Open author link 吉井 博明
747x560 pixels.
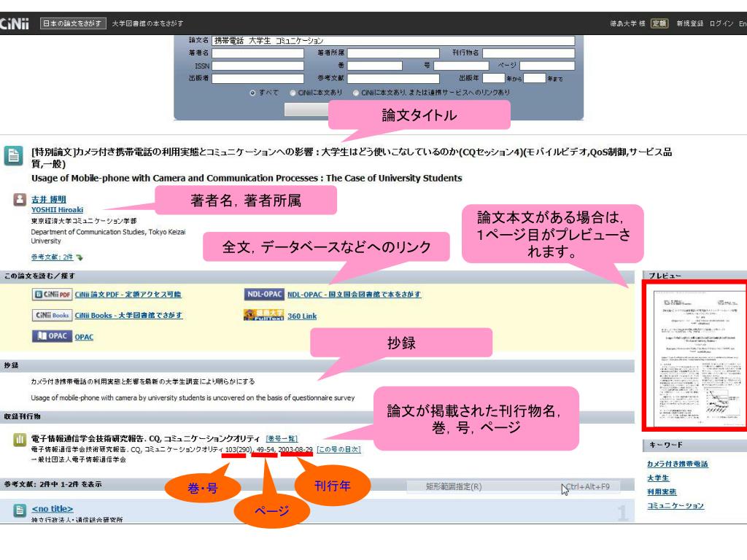point(49,200)
